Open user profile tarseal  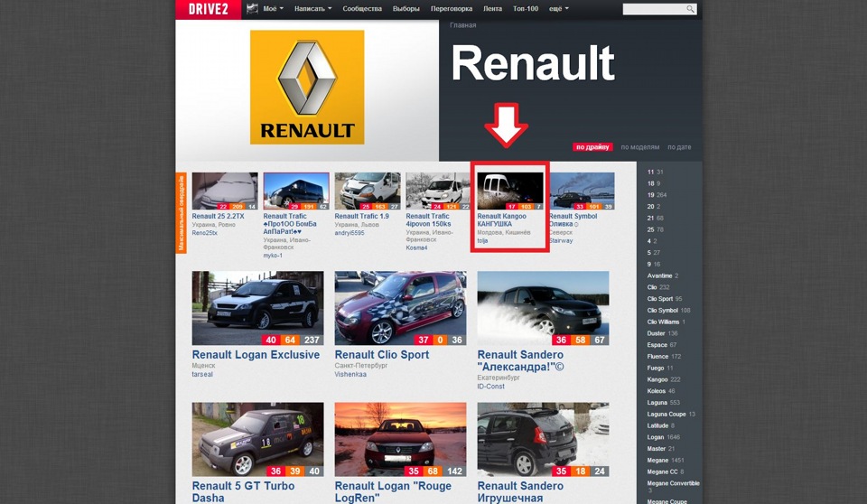tap(202, 375)
